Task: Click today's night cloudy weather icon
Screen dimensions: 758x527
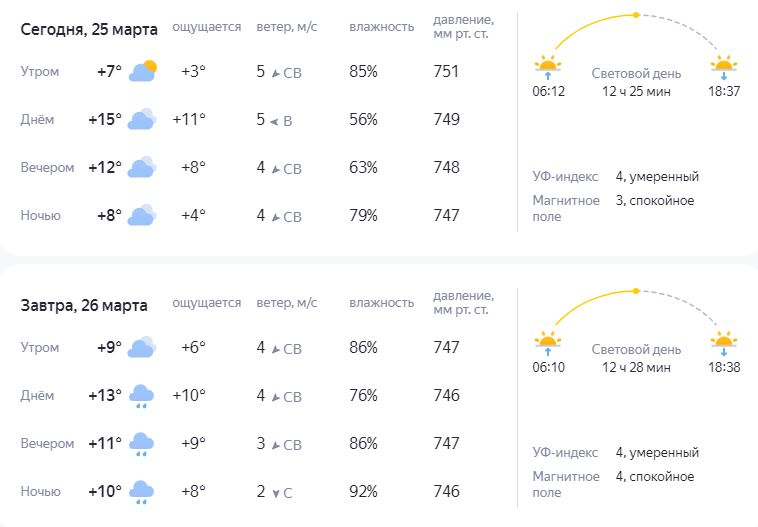Action: click(142, 215)
